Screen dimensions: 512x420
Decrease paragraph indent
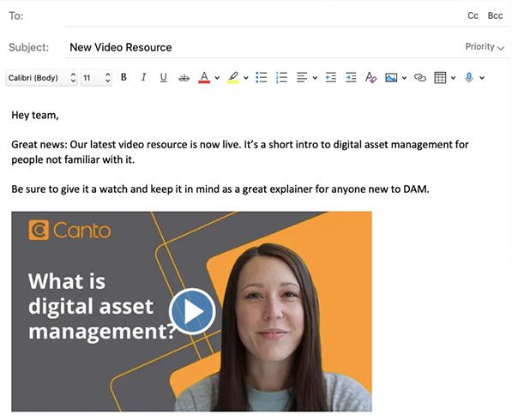coord(331,78)
